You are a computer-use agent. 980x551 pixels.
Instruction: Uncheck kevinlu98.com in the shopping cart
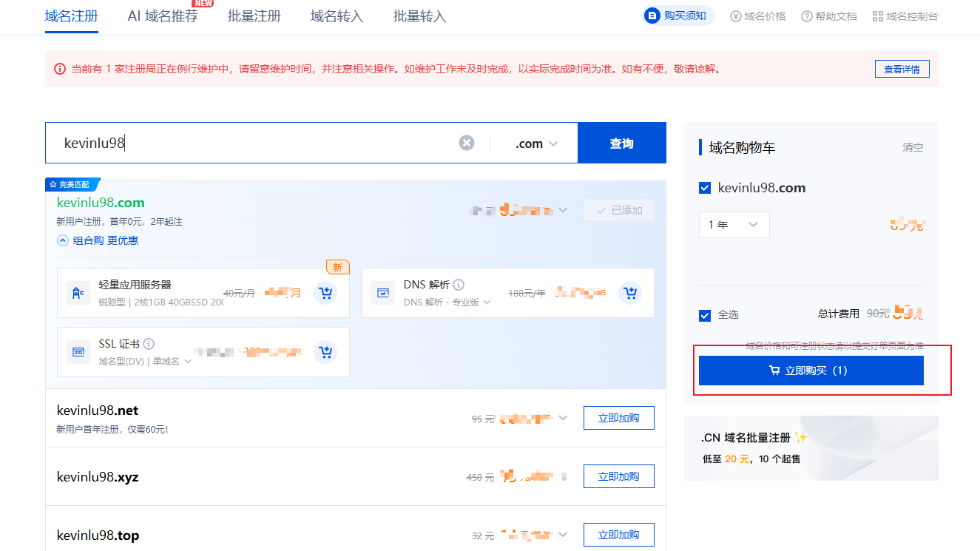click(705, 187)
